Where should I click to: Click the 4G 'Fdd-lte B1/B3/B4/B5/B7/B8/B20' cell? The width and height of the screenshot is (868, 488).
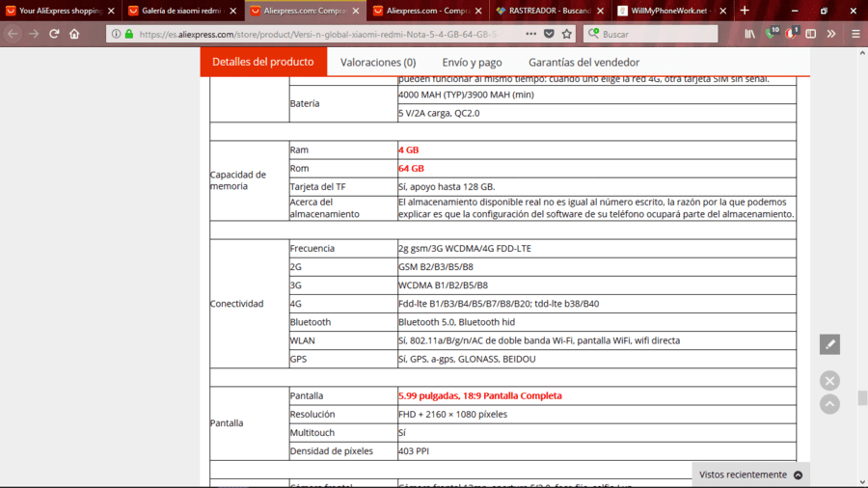(x=597, y=303)
